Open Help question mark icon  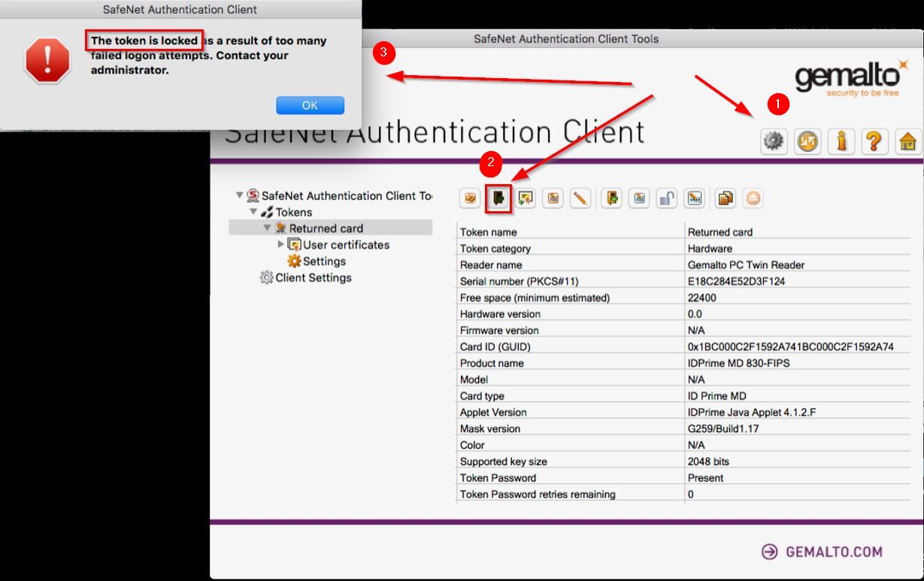point(874,141)
